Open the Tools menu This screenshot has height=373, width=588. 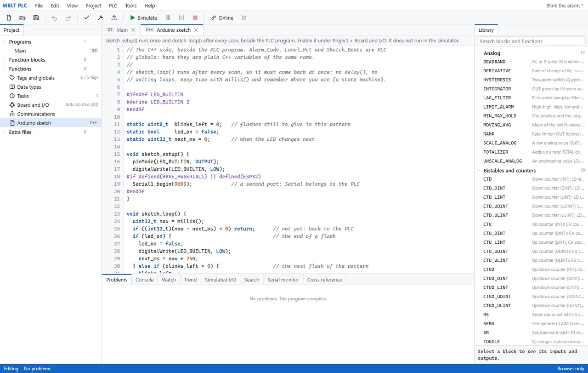[131, 6]
